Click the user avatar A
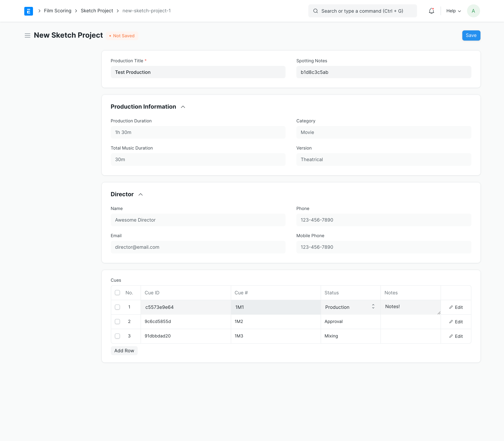 pos(473,11)
